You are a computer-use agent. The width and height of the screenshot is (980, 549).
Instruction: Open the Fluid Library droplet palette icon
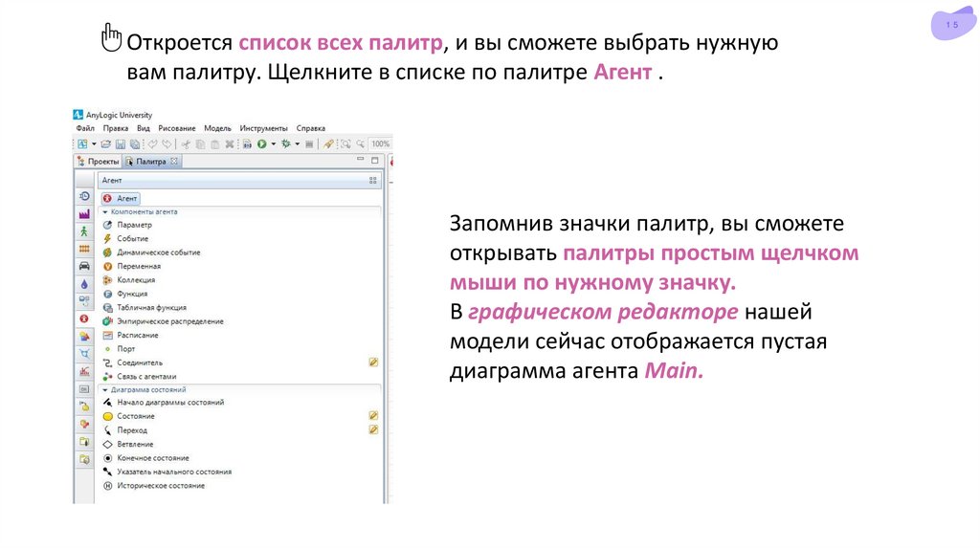click(x=84, y=283)
